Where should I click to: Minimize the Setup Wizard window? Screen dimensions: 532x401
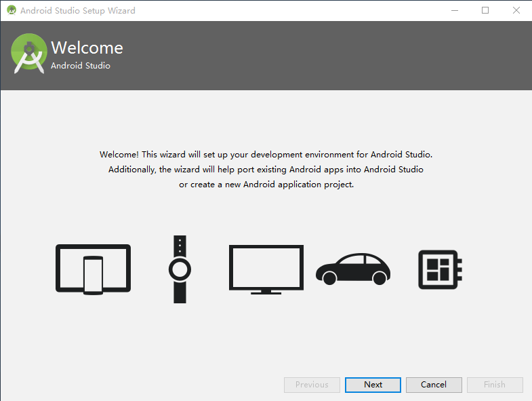[x=454, y=11]
